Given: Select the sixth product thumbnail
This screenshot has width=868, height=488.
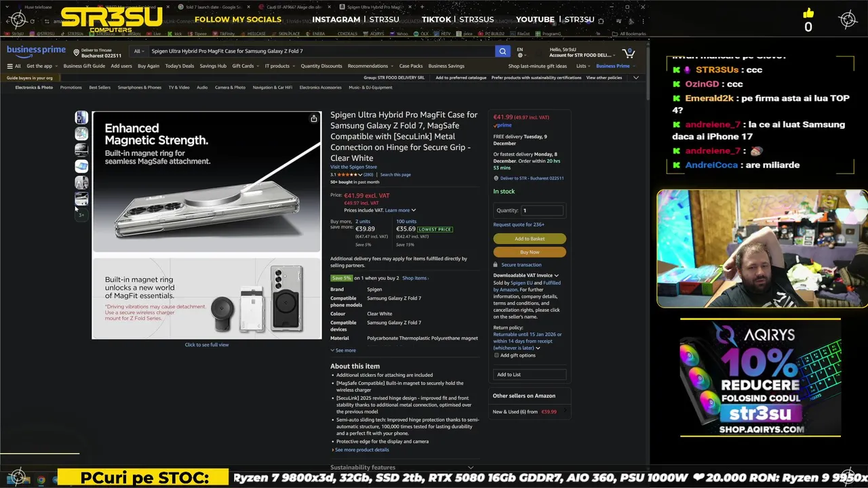Looking at the screenshot, I should [81, 199].
